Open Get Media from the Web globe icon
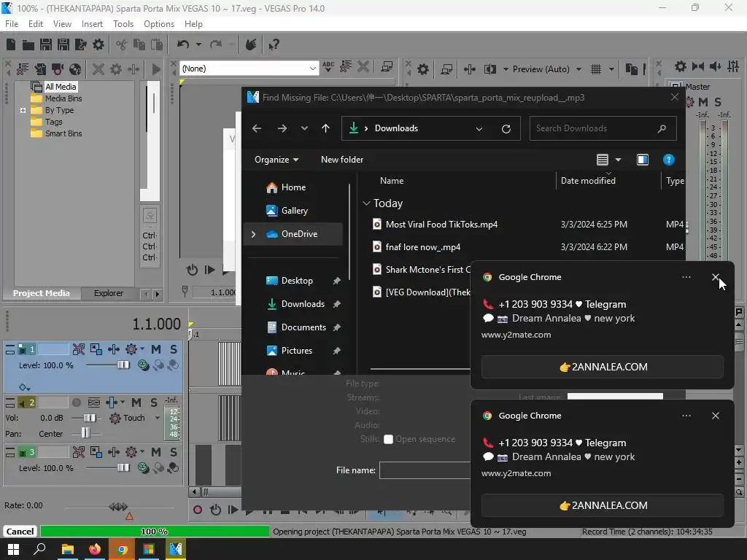This screenshot has height=560, width=747. [x=75, y=69]
